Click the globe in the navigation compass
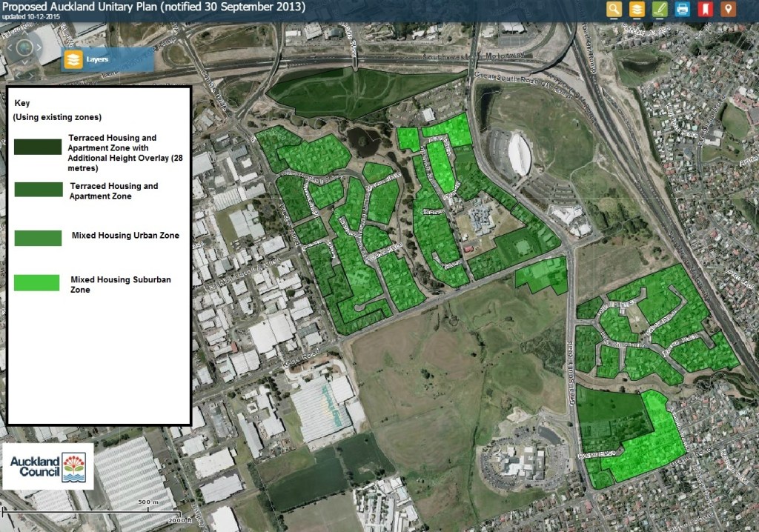 coord(24,47)
